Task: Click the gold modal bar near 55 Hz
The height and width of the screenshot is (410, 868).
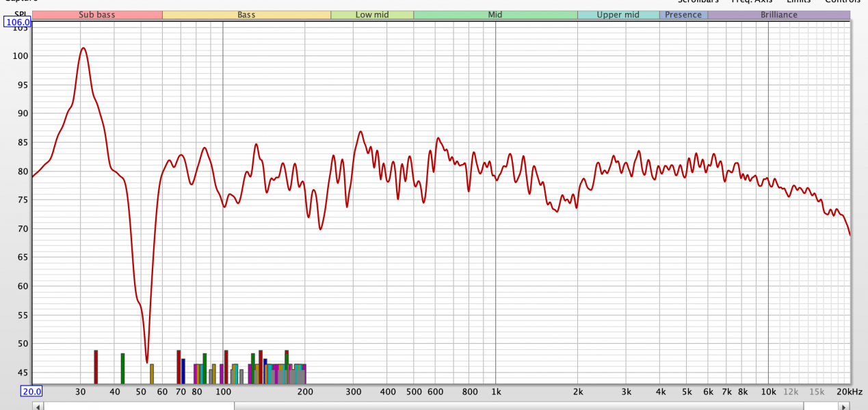Action: pyautogui.click(x=152, y=374)
